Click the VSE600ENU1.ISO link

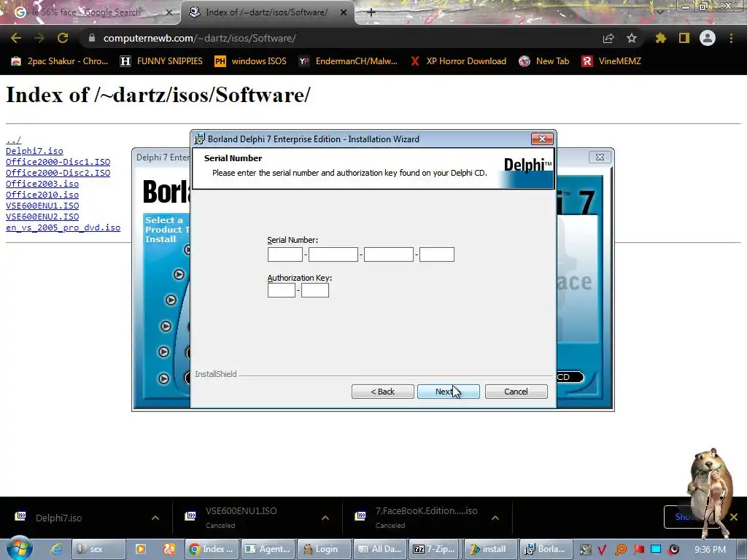click(42, 206)
